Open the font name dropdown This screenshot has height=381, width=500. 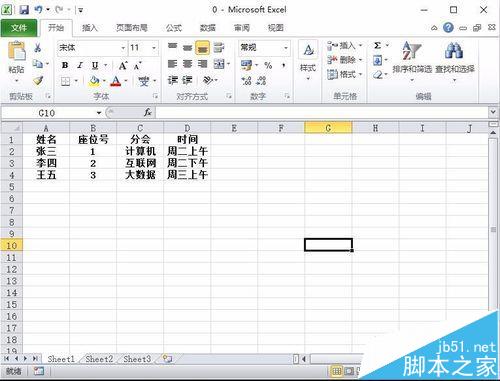tap(123, 48)
